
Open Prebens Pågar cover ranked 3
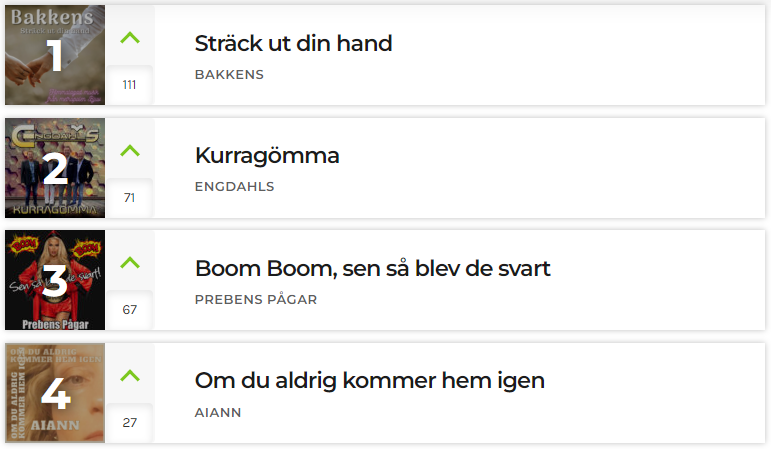[x=55, y=280]
